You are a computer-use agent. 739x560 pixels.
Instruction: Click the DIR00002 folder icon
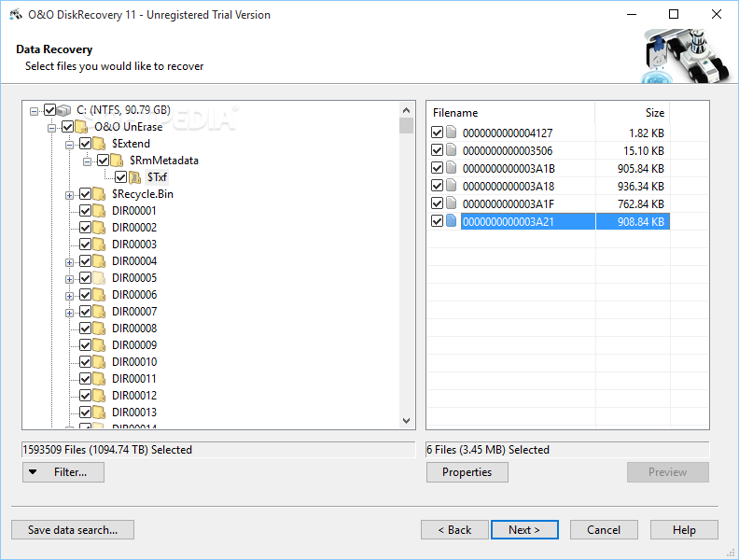pos(100,228)
